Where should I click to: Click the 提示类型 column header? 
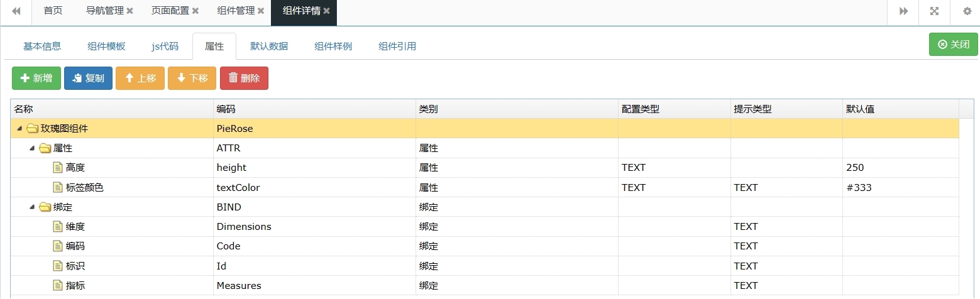pyautogui.click(x=786, y=109)
